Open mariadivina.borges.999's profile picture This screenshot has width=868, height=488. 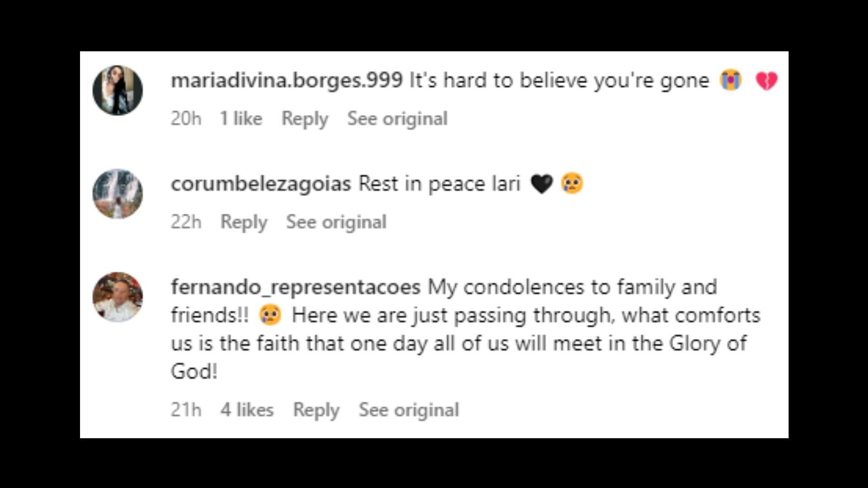(118, 90)
